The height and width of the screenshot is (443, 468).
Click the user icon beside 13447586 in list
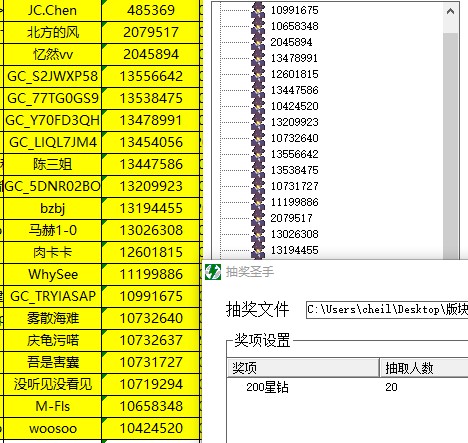[x=258, y=90]
